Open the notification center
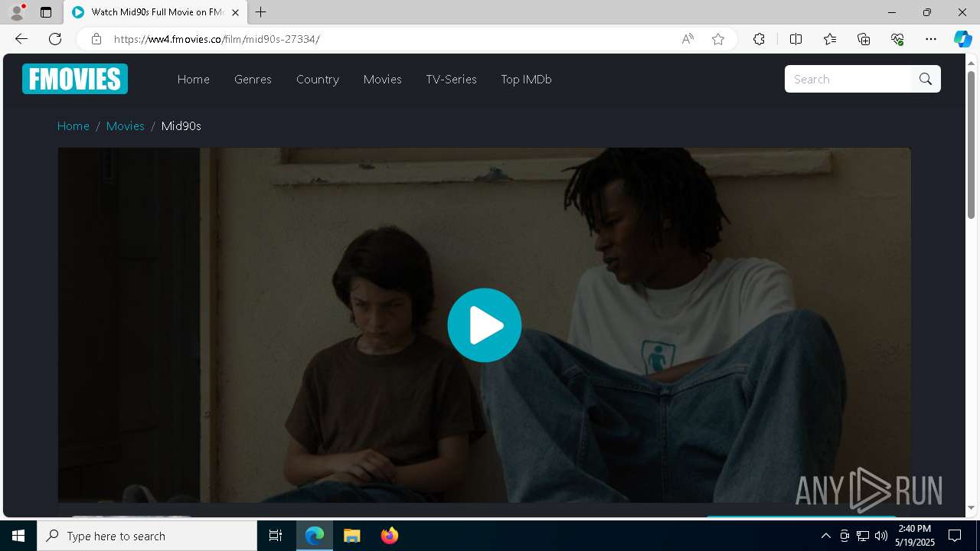This screenshot has width=980, height=551. pyautogui.click(x=955, y=536)
